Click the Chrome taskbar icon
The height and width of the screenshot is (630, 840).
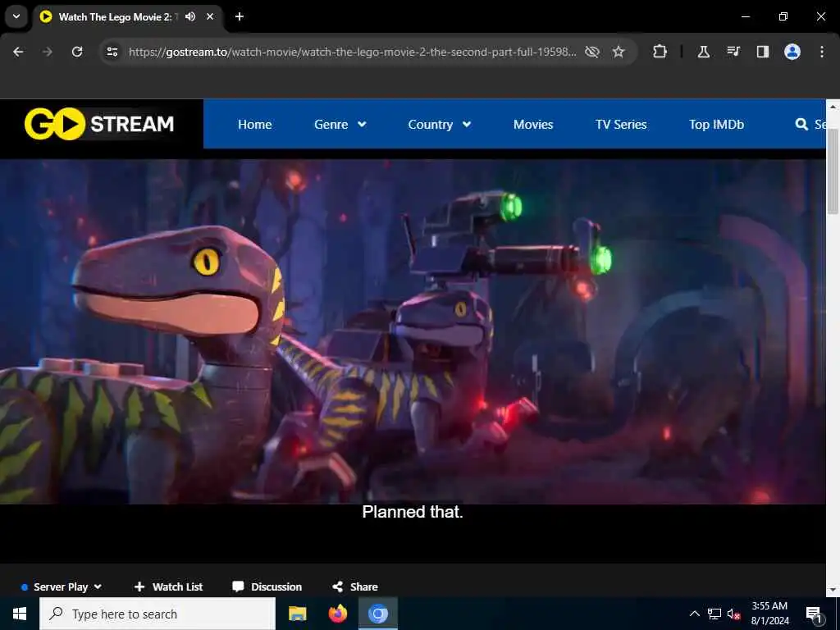click(x=377, y=614)
